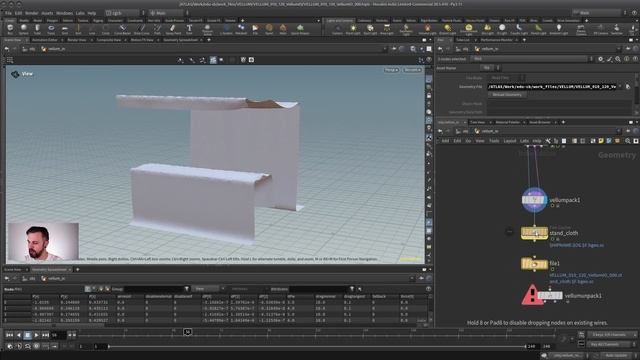
Task: Add an Ambient Light from the shelf
Action: point(559,29)
